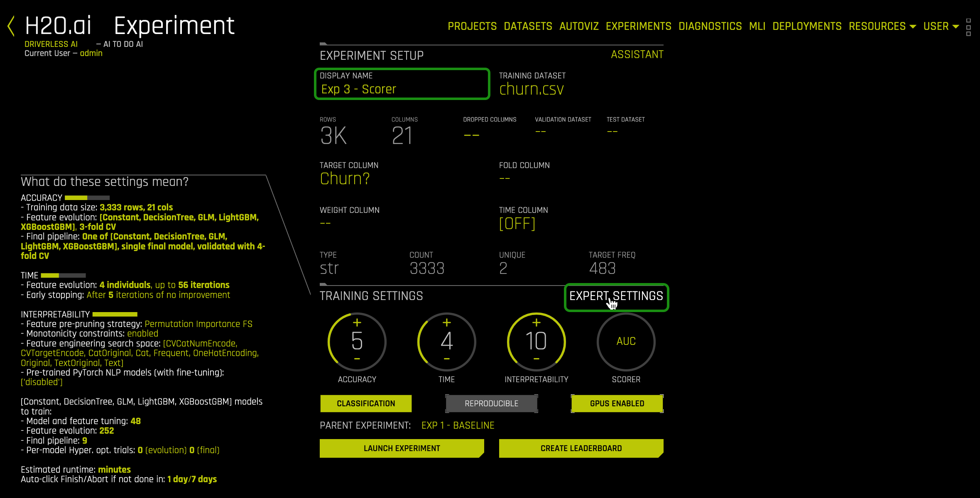
Task: Open the USER menu dropdown
Action: click(x=943, y=26)
